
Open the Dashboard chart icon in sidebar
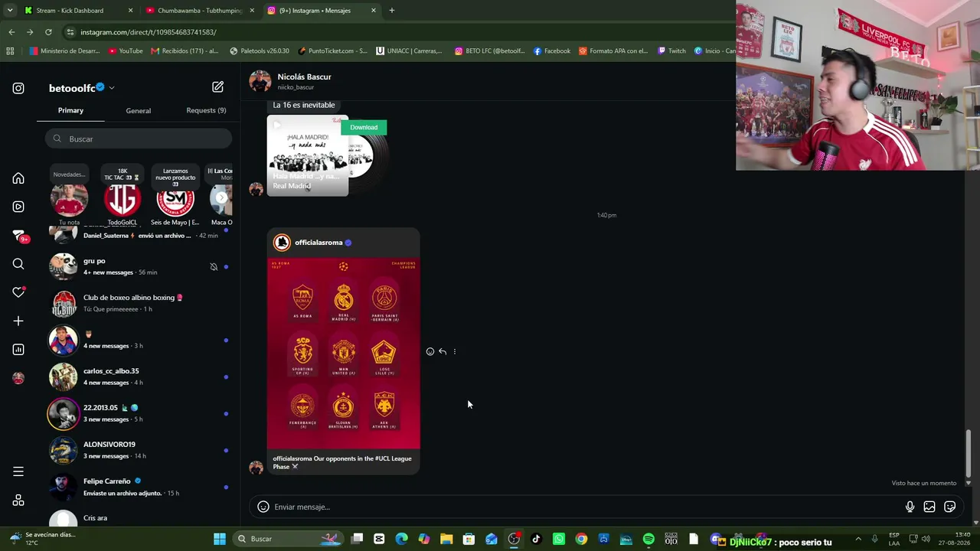(18, 350)
